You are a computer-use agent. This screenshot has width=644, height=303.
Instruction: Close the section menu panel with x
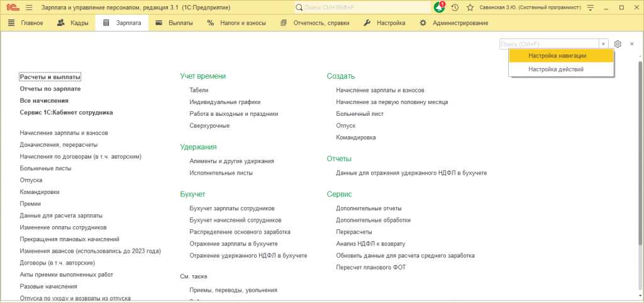(x=632, y=44)
